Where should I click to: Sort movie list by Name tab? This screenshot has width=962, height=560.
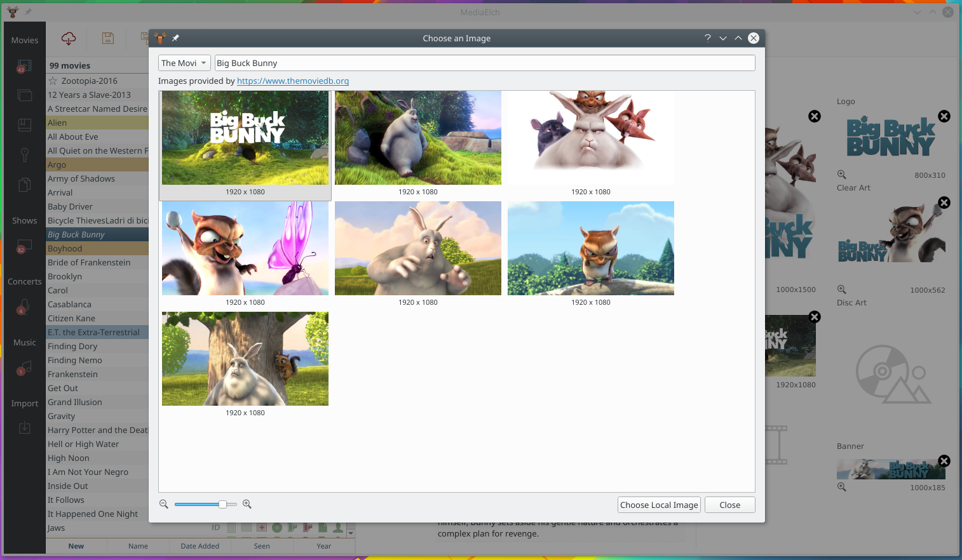point(138,546)
